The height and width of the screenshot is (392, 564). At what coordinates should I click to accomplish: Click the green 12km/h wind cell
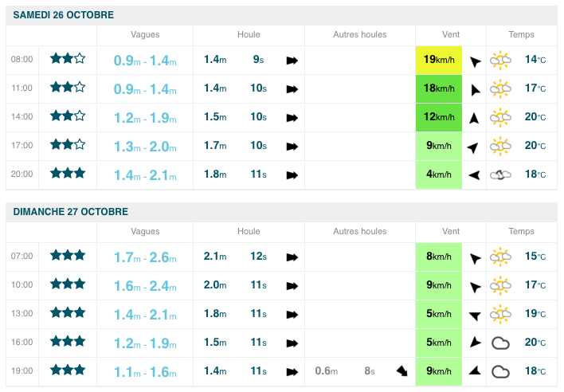click(x=440, y=117)
